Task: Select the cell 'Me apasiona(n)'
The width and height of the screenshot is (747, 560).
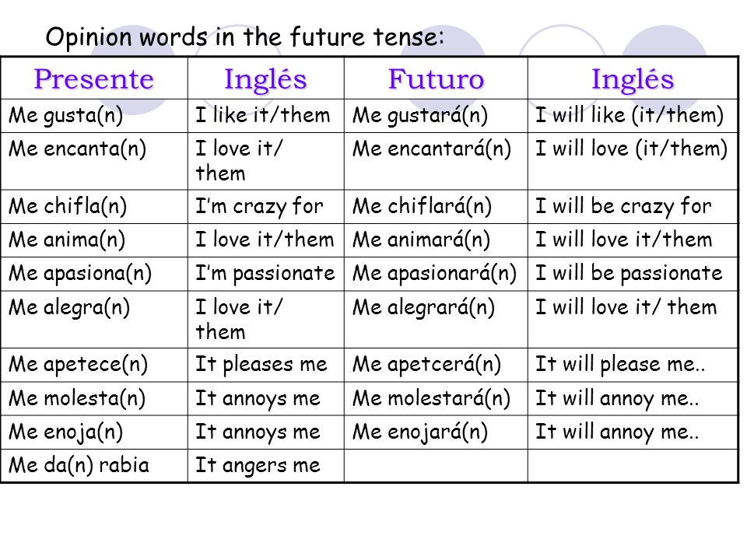Action: [x=94, y=275]
